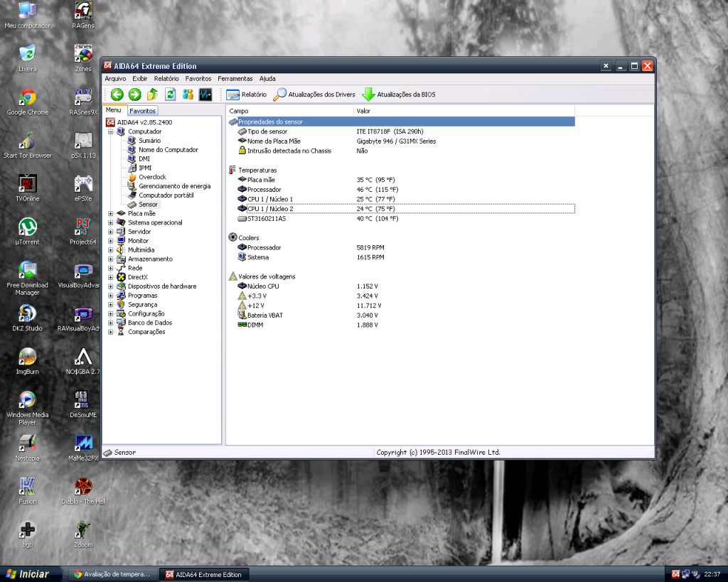728x582 pixels.
Task: Click the green Atualizações da BIOS arrow
Action: (x=369, y=94)
